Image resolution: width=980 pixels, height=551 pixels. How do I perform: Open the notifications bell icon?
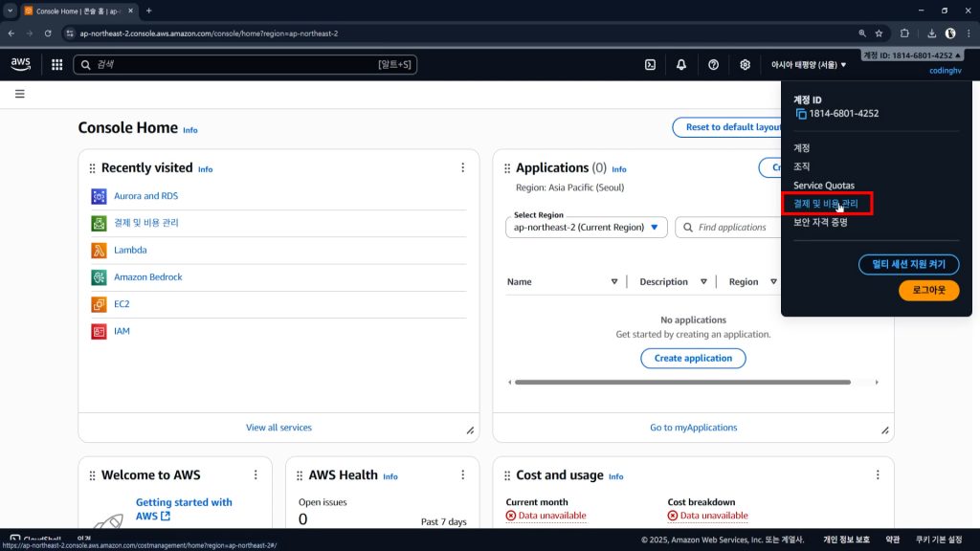[681, 64]
